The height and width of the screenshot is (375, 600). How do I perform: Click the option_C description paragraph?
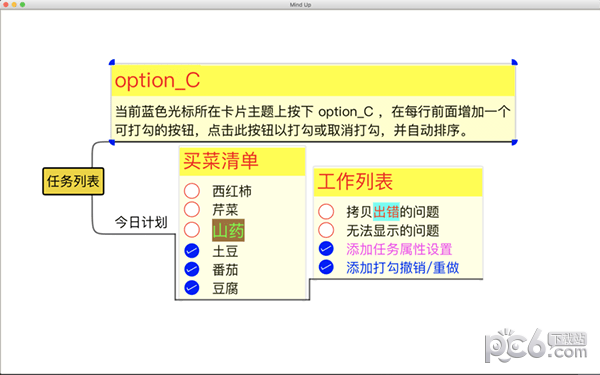(x=313, y=121)
